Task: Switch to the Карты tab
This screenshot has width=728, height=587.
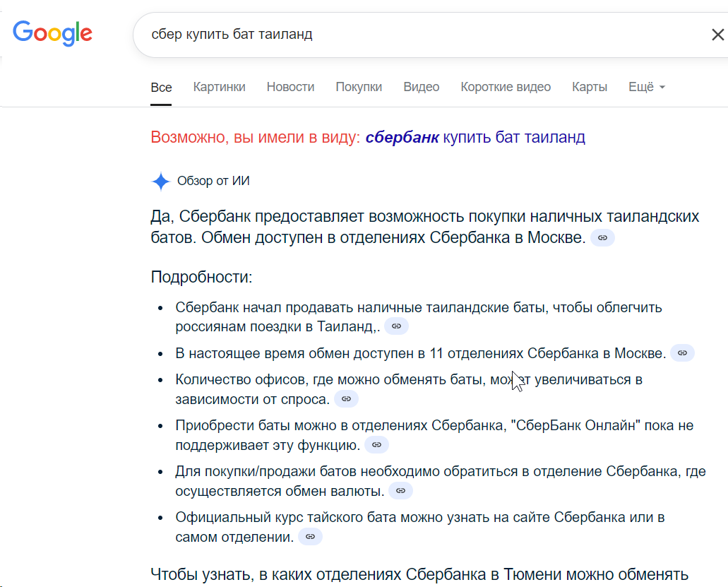Action: [590, 87]
